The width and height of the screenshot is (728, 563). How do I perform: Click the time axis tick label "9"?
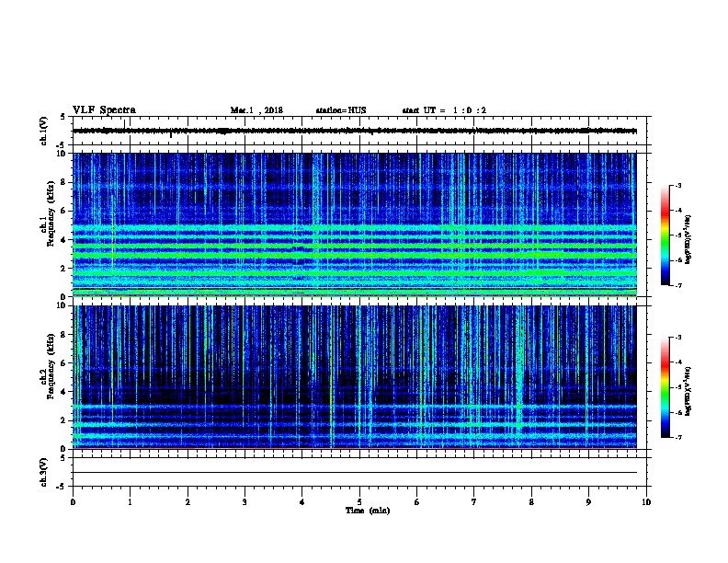(588, 502)
